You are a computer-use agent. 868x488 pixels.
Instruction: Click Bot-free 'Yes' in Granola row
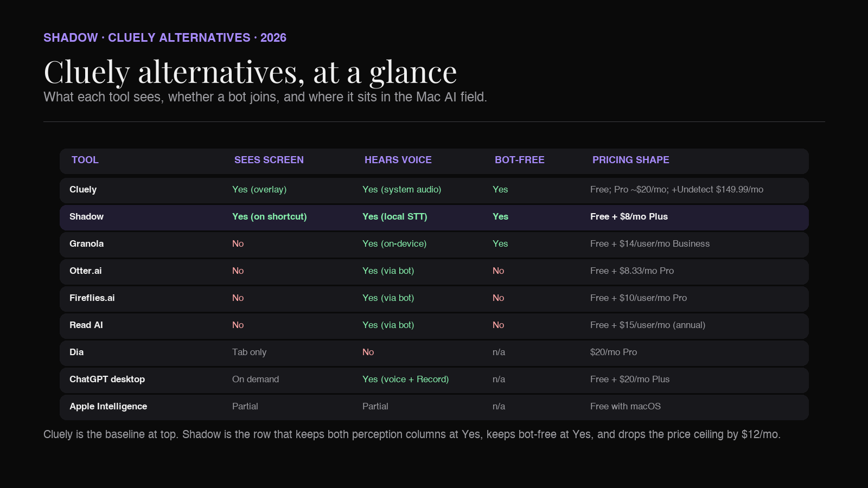click(500, 244)
